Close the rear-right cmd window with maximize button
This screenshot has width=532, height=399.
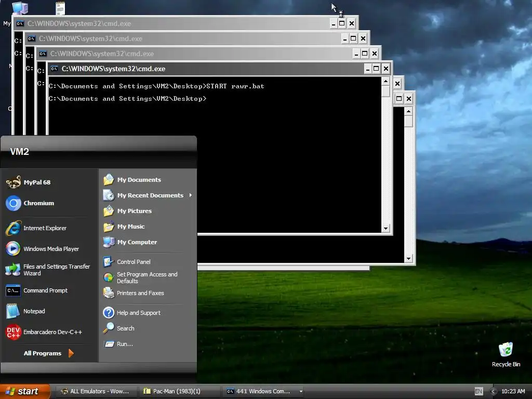coord(409,99)
